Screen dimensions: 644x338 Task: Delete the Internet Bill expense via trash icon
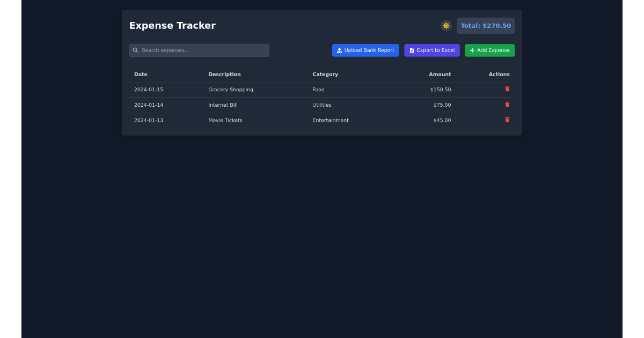pos(507,105)
